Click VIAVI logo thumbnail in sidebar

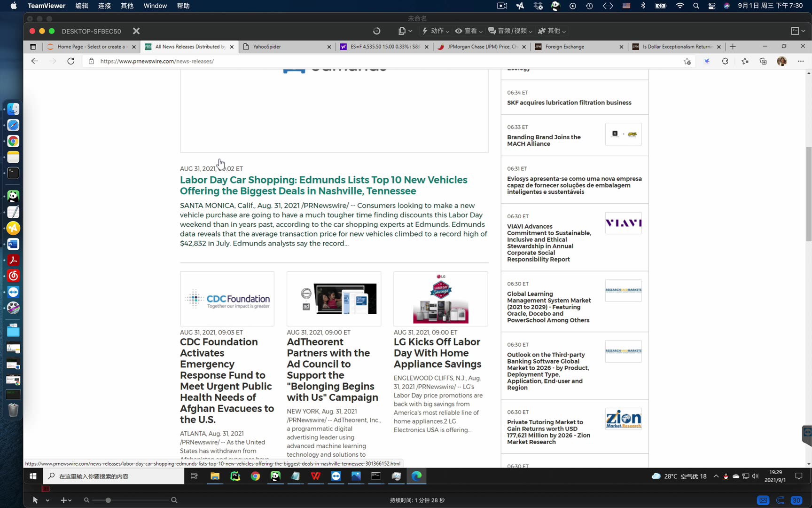tap(623, 223)
